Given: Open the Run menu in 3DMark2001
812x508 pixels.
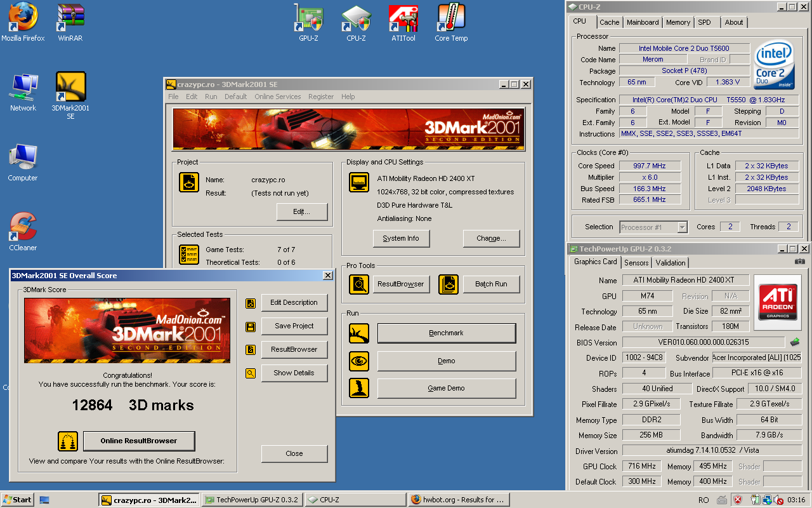Looking at the screenshot, I should click(211, 97).
